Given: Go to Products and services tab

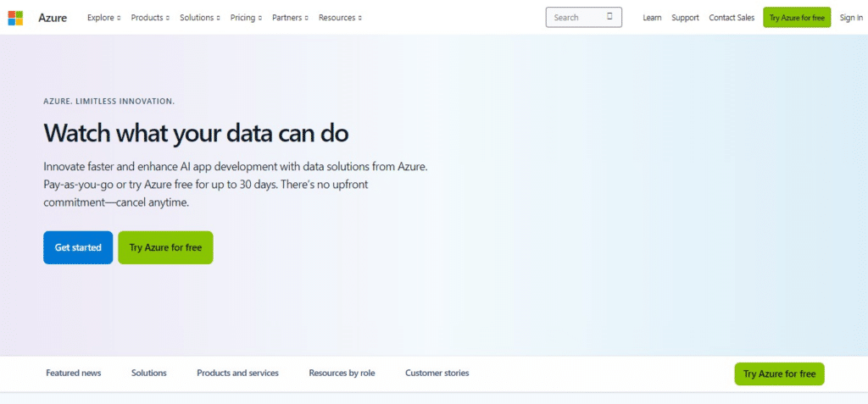Looking at the screenshot, I should (x=237, y=373).
